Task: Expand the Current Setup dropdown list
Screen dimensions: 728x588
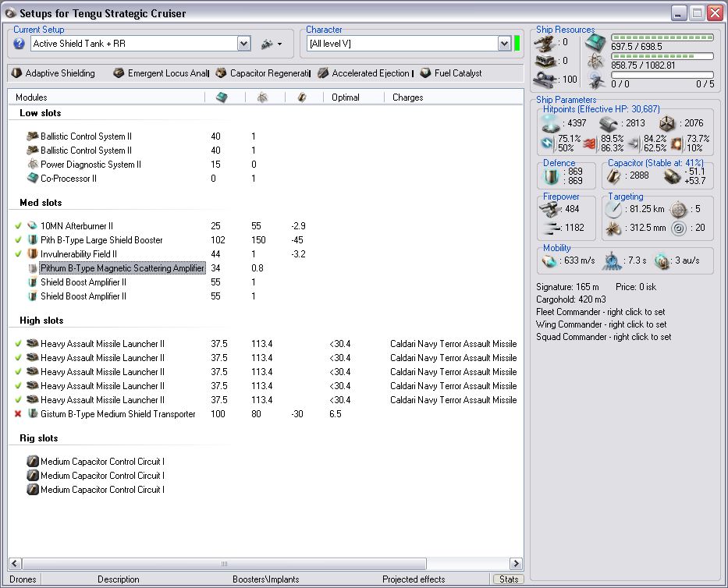Action: pyautogui.click(x=243, y=44)
